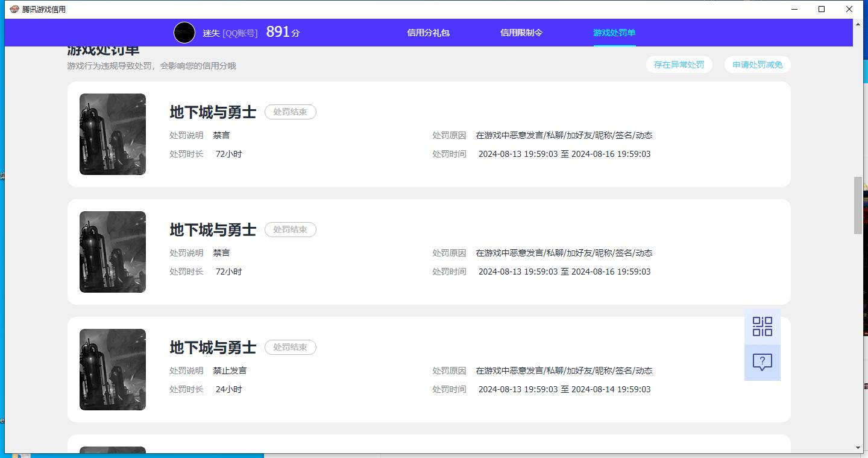This screenshot has width=868, height=458.
Task: Click the first 地下城与勇士 game thumbnail
Action: (x=112, y=134)
